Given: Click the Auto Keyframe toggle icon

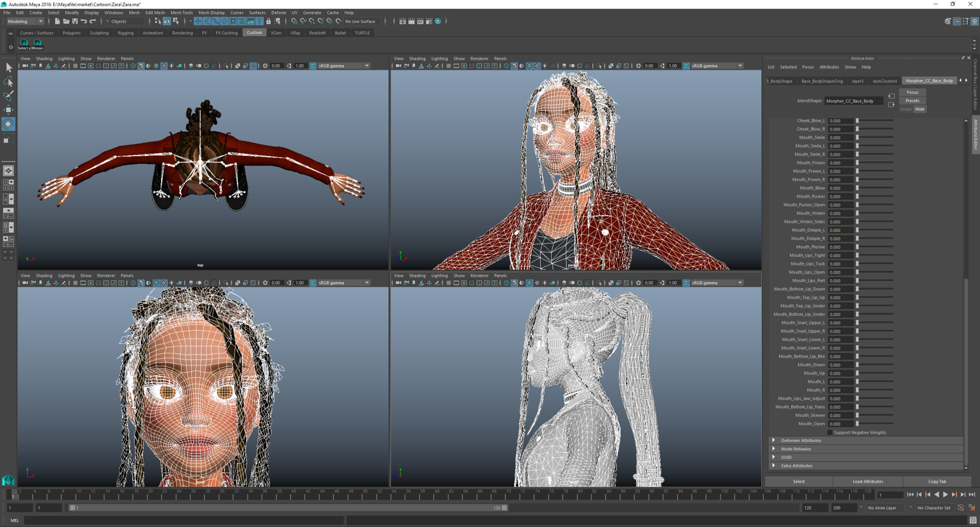Looking at the screenshot, I should [961, 508].
